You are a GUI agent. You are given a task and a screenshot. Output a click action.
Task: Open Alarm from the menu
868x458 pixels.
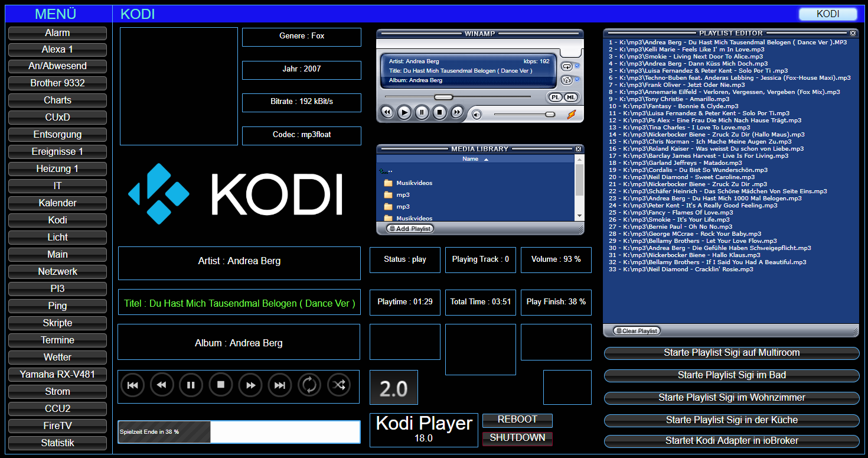[x=57, y=33]
